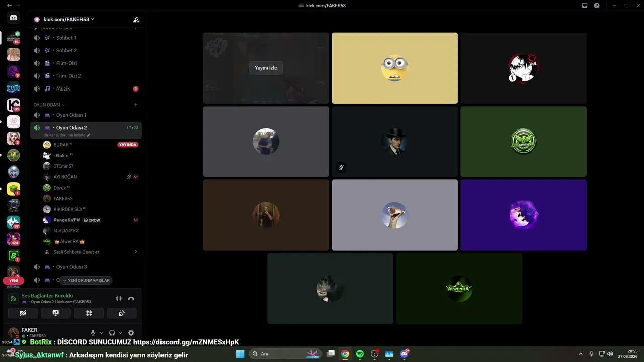Click Sesli Sohbete Davet et
Screen dimensions: 644x362
[x=76, y=252]
